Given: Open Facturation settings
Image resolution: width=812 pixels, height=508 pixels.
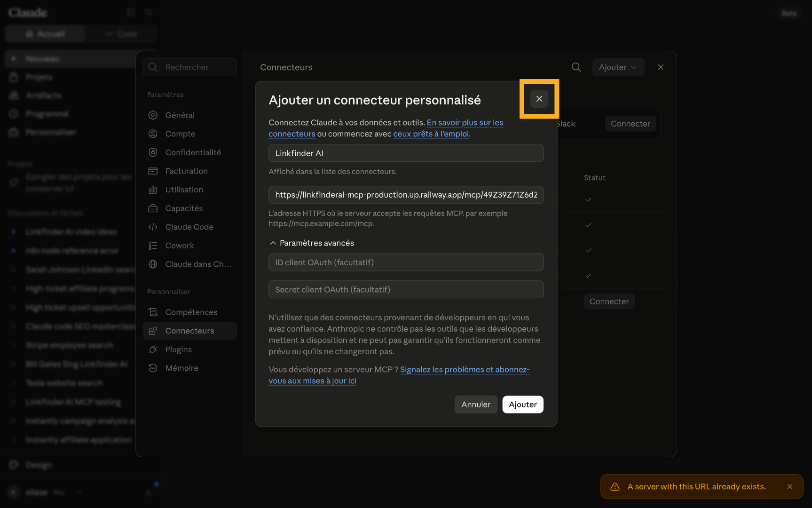Looking at the screenshot, I should point(190,171).
